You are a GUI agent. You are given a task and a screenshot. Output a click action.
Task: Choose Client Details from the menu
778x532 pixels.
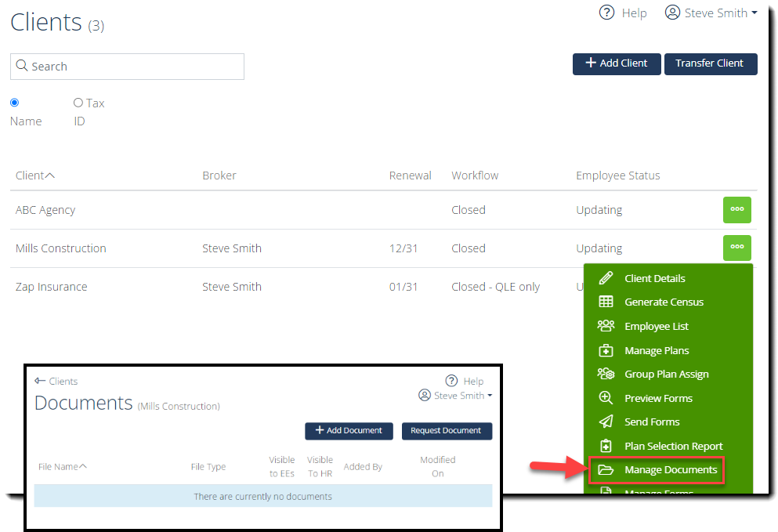(654, 278)
